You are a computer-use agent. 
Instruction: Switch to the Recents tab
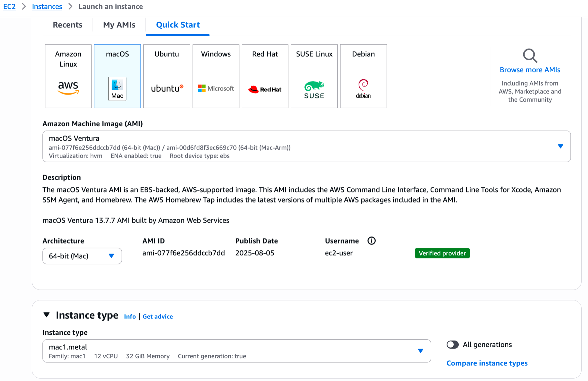[x=67, y=25]
